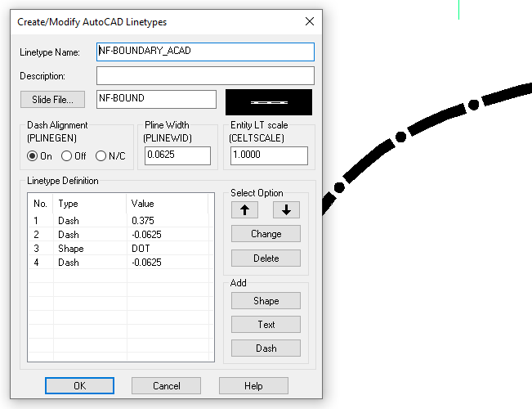The width and height of the screenshot is (532, 409).
Task: Select row 1 Dash 0.375
Action: 121,221
